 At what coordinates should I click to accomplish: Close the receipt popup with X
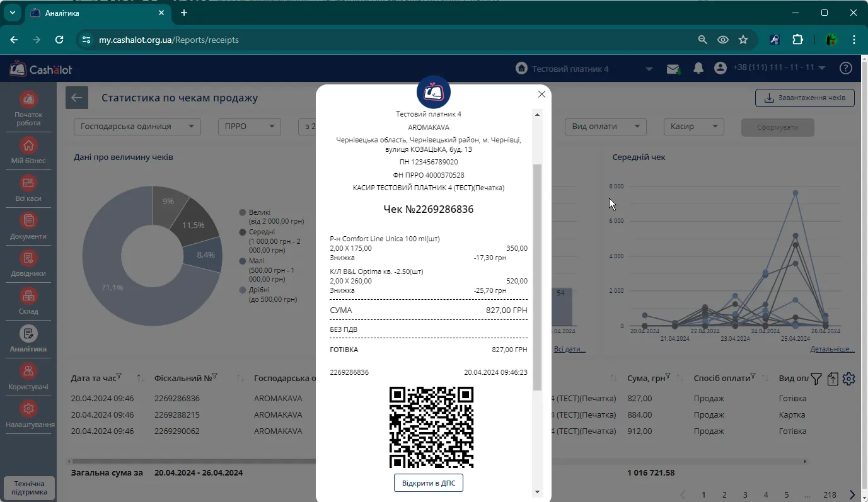[541, 94]
